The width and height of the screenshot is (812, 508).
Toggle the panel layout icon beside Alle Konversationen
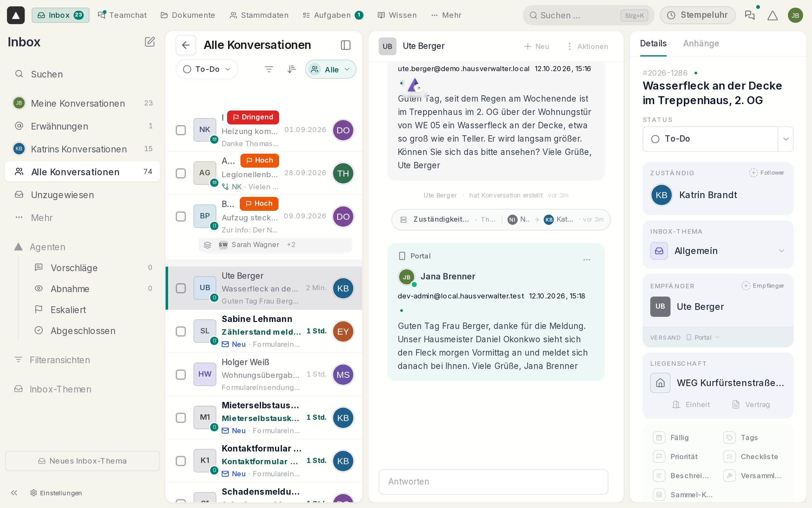click(x=346, y=45)
